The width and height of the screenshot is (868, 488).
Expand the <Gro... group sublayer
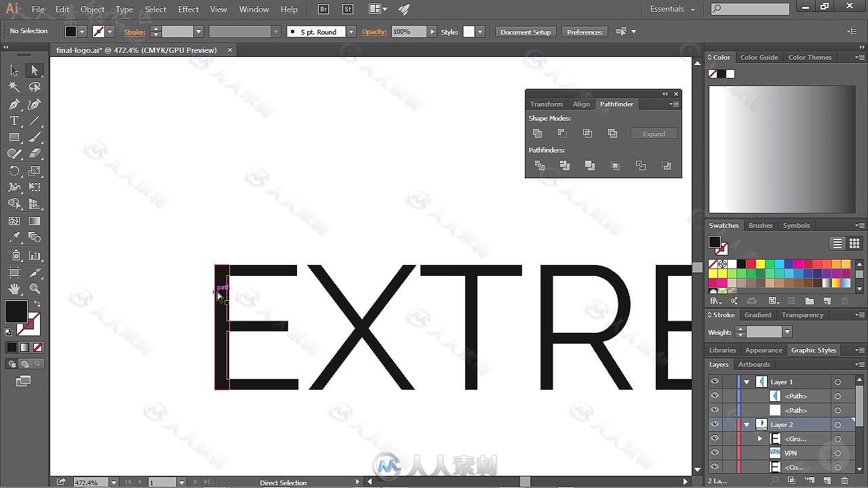(x=760, y=439)
